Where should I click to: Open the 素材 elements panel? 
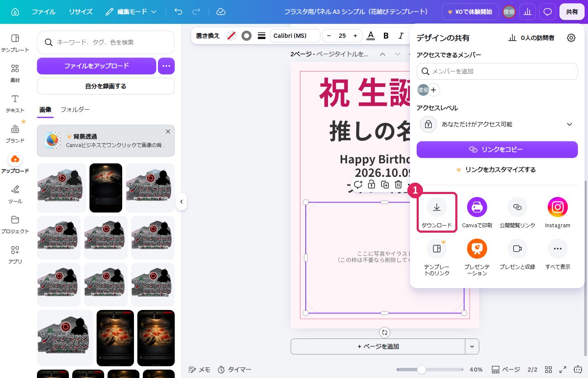tap(15, 73)
